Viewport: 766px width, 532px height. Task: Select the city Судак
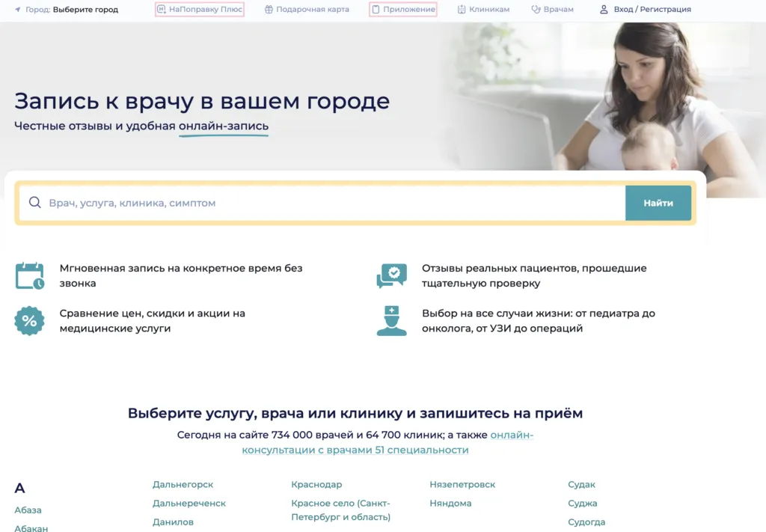(581, 485)
